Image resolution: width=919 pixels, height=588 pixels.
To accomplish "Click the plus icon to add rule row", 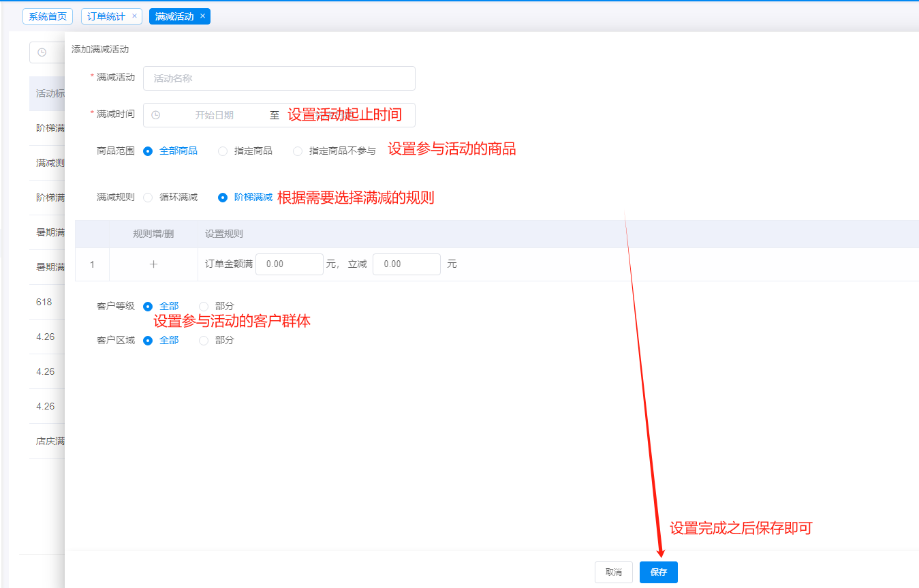I will [x=153, y=264].
